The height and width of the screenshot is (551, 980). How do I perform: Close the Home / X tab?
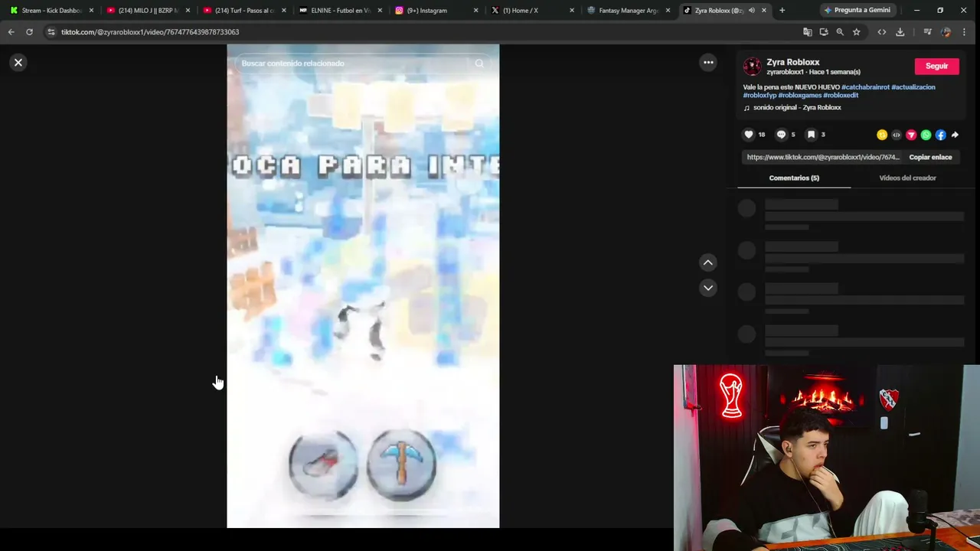(571, 11)
